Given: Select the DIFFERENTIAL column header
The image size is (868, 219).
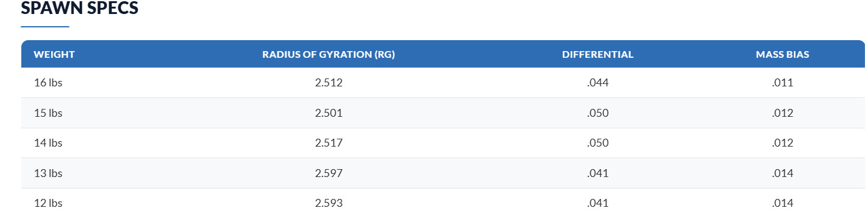Looking at the screenshot, I should (598, 54).
